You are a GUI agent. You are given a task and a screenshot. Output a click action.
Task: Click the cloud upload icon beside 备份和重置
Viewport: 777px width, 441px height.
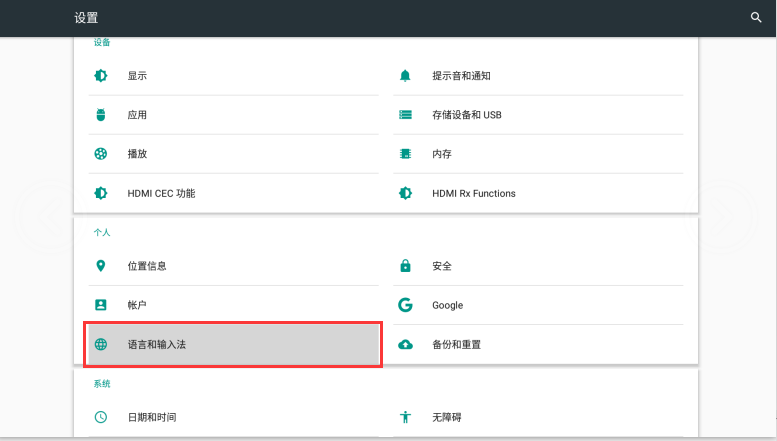point(405,344)
